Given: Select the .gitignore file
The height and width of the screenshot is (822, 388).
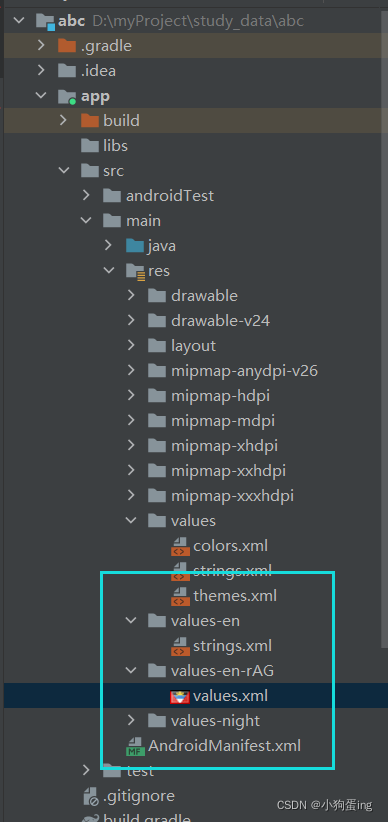Looking at the screenshot, I should [139, 796].
